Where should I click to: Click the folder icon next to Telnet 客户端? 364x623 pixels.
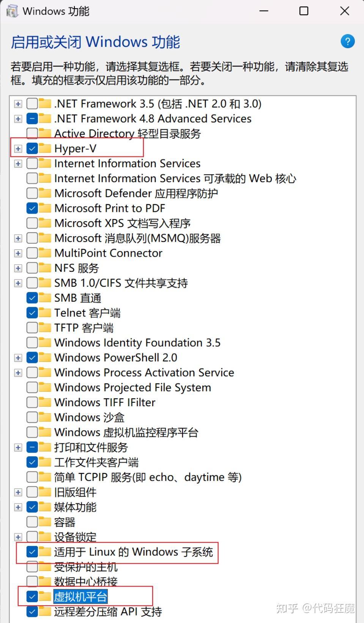coord(44,312)
